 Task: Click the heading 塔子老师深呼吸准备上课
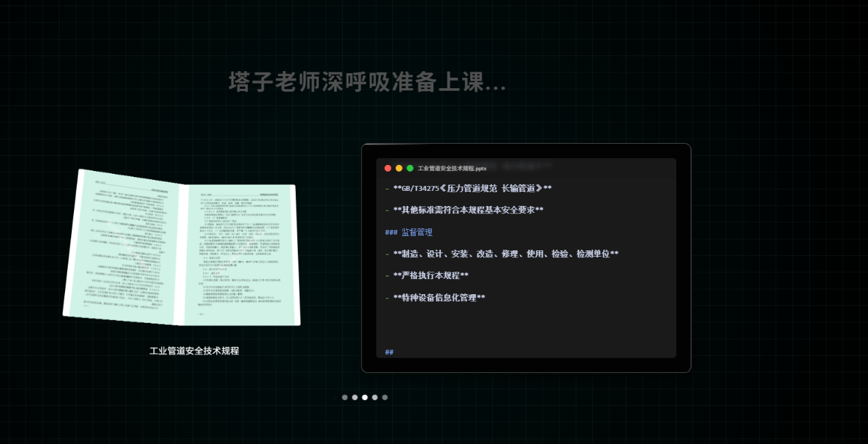pos(365,83)
